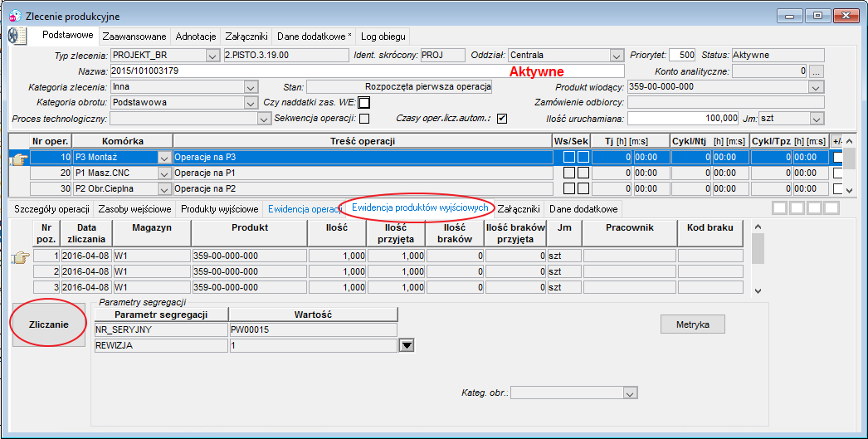This screenshot has width=868, height=439.
Task: Open the Produkt wiodący dropdown
Action: point(817,87)
